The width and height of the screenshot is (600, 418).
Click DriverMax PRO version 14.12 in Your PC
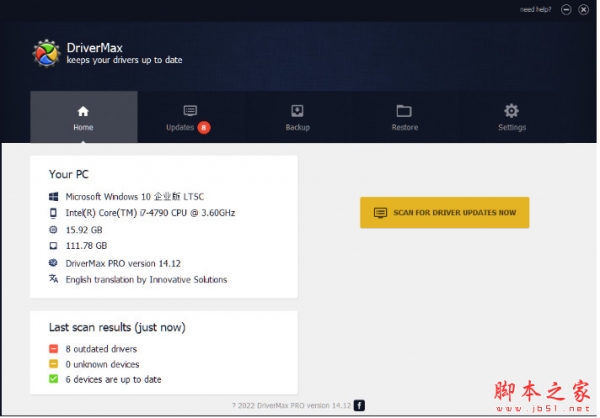click(x=123, y=263)
